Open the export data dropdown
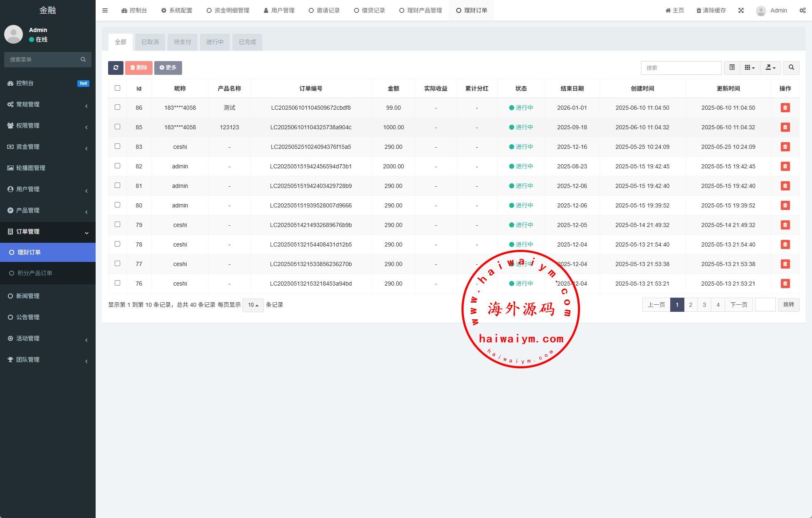812x518 pixels. (x=770, y=68)
